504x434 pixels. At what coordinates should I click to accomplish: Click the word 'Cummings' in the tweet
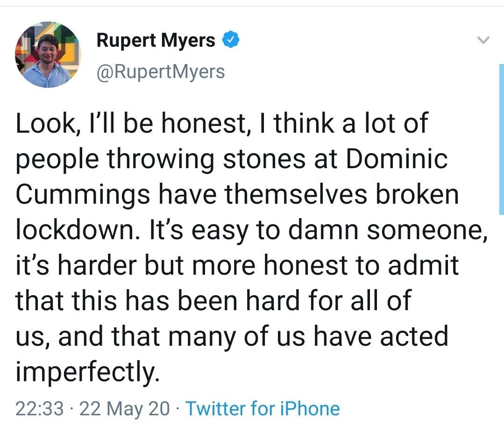pyautogui.click(x=83, y=195)
